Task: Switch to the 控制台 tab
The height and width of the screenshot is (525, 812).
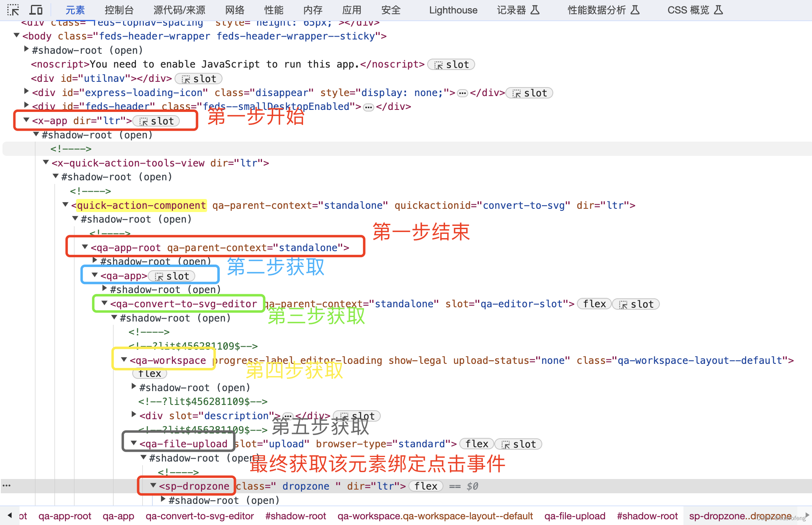Action: click(119, 10)
